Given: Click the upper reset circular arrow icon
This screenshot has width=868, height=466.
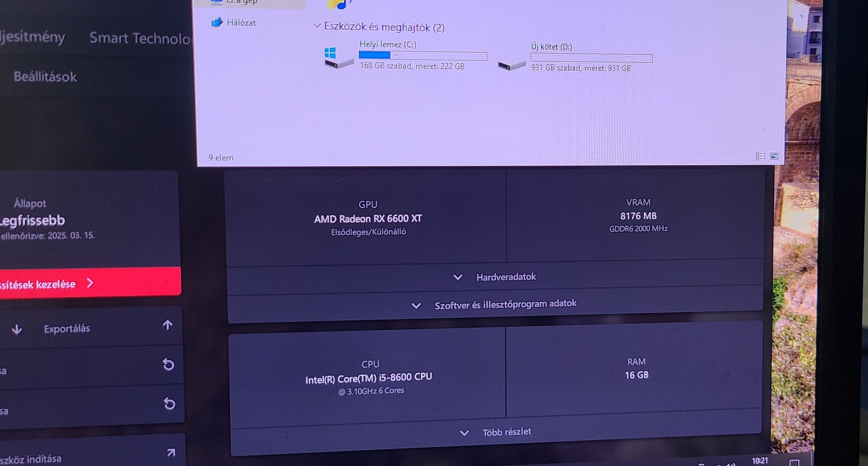Looking at the screenshot, I should tap(168, 364).
